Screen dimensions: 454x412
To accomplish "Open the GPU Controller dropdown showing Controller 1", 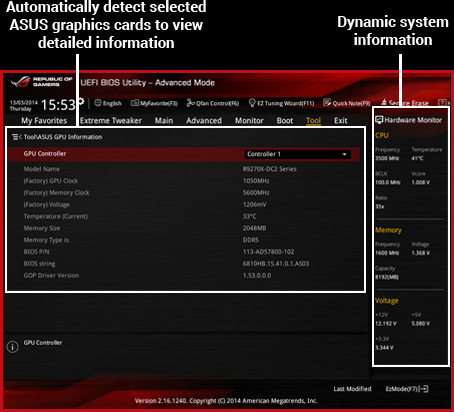I will tap(297, 154).
